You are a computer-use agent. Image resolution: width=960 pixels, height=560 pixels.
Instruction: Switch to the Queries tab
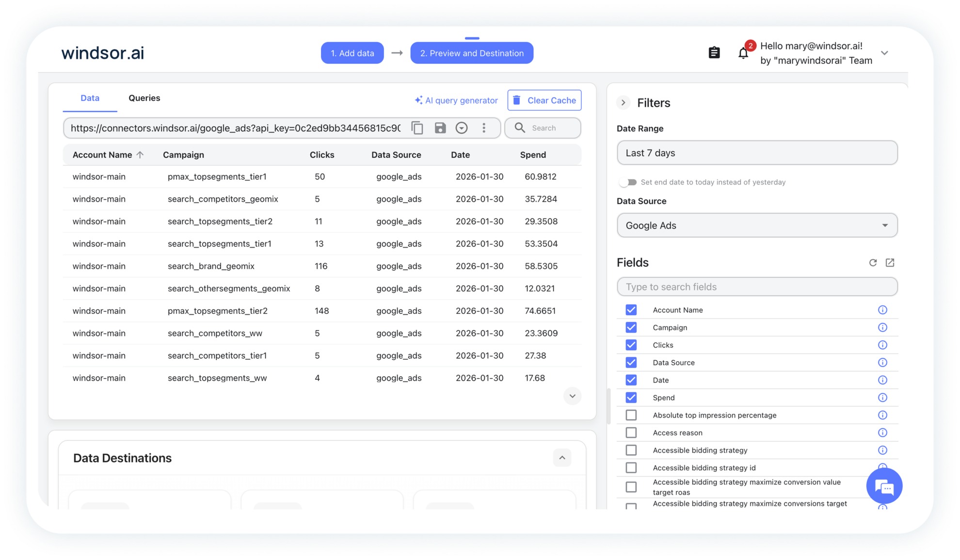tap(144, 98)
